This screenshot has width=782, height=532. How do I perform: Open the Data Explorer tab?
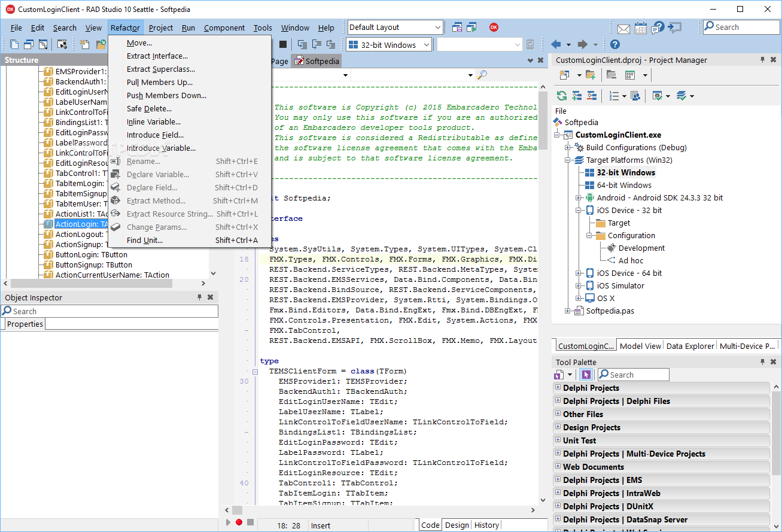[690, 346]
